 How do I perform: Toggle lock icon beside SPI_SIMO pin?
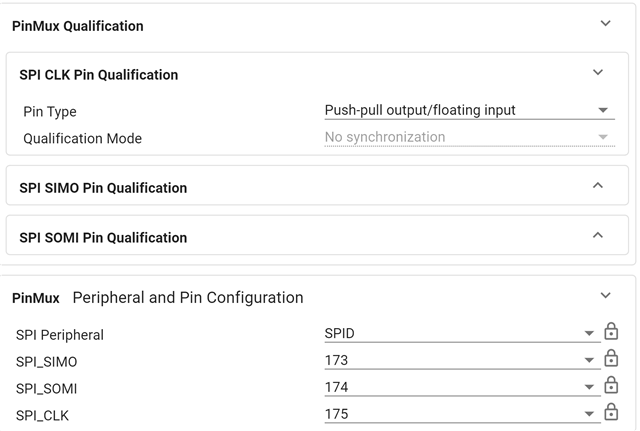tap(611, 360)
